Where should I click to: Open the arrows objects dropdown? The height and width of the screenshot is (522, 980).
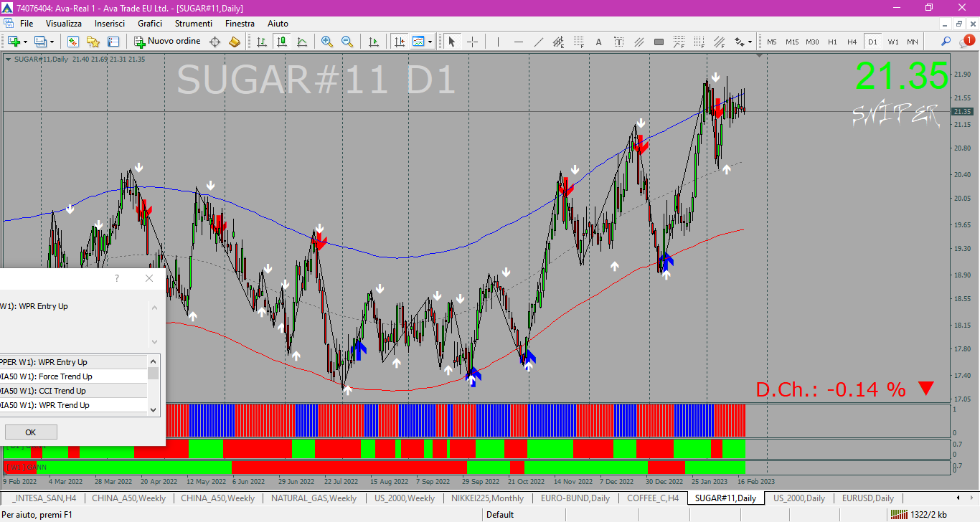pos(750,42)
